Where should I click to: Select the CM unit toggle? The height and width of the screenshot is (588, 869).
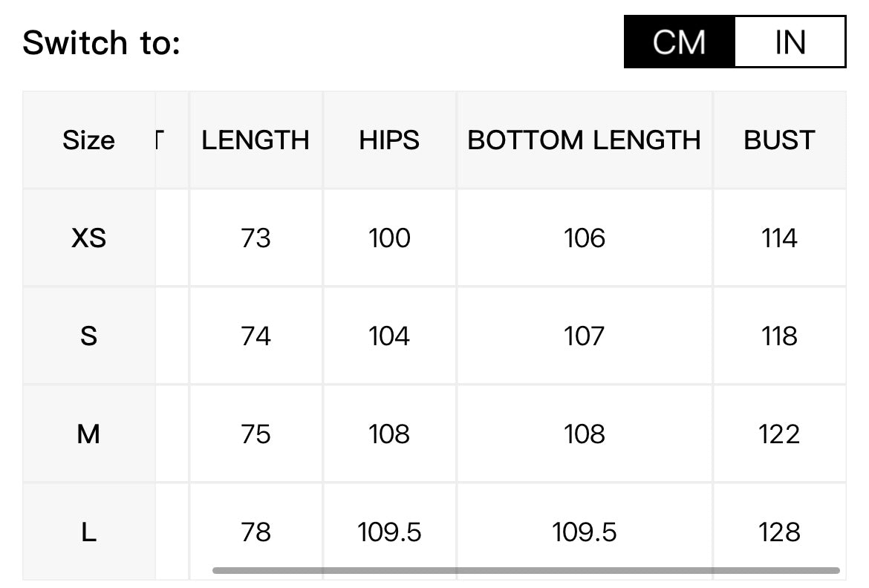[x=680, y=42]
